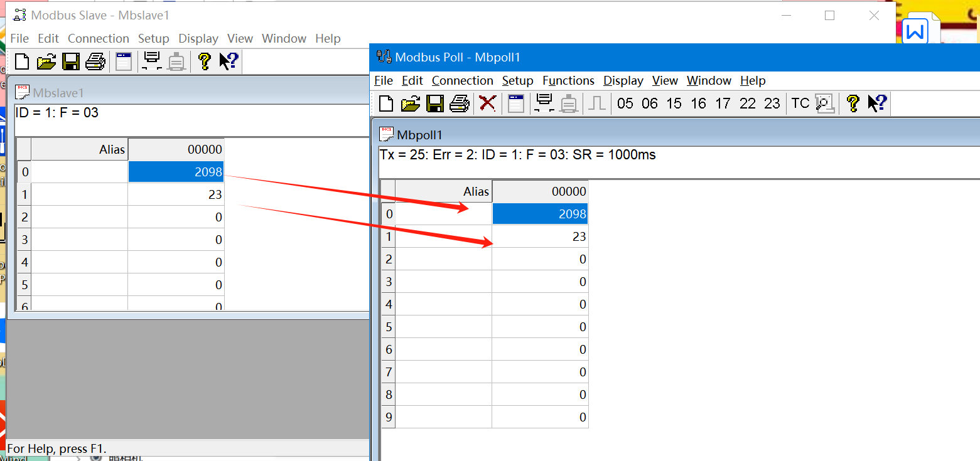980x461 pixels.
Task: Click the 00000 column header in Mbslave1
Action: (176, 149)
